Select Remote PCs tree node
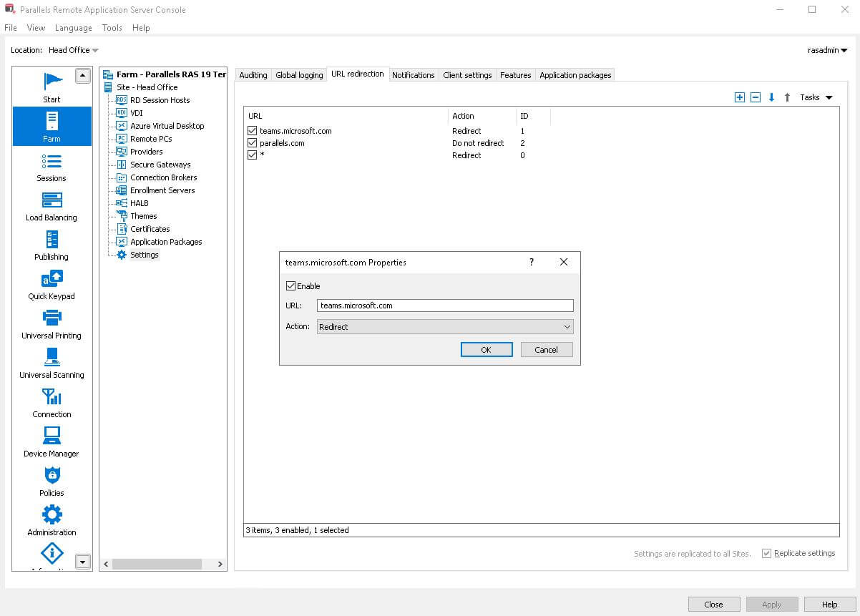Image resolution: width=860 pixels, height=616 pixels. pyautogui.click(x=151, y=139)
